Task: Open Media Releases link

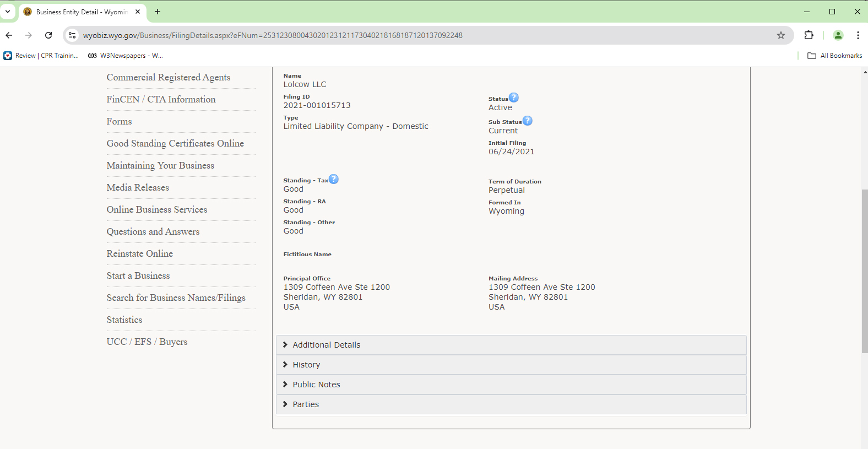Action: coord(138,187)
